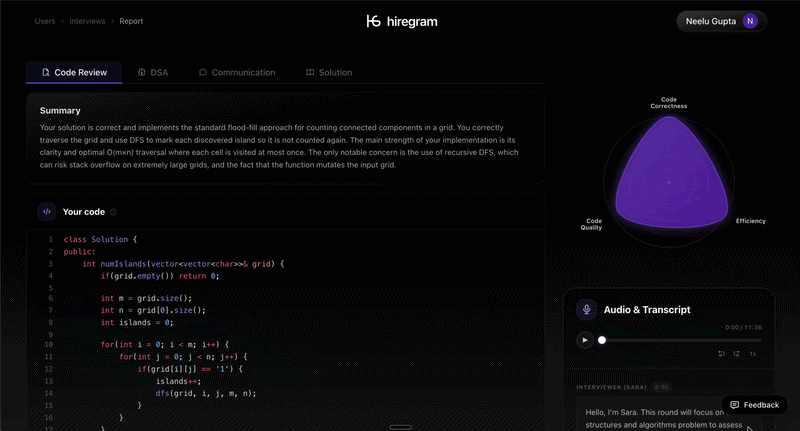Click the Report breadcrumb

click(x=131, y=21)
